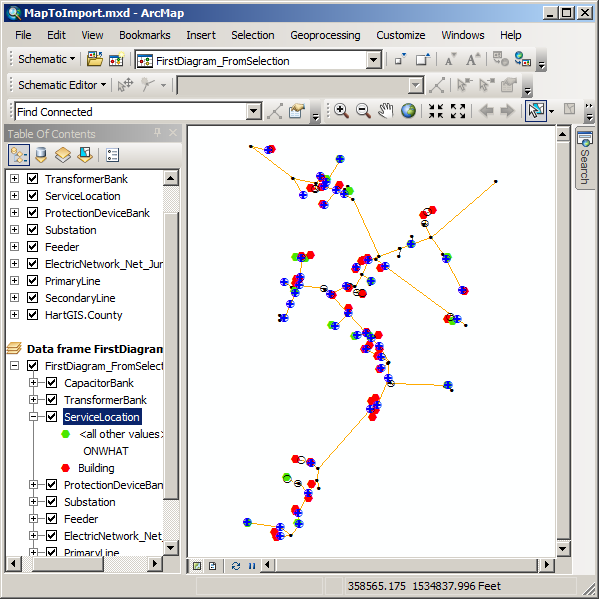This screenshot has width=599, height=599.
Task: Click the map horizontal scrollbar right arrow
Action: click(x=547, y=565)
